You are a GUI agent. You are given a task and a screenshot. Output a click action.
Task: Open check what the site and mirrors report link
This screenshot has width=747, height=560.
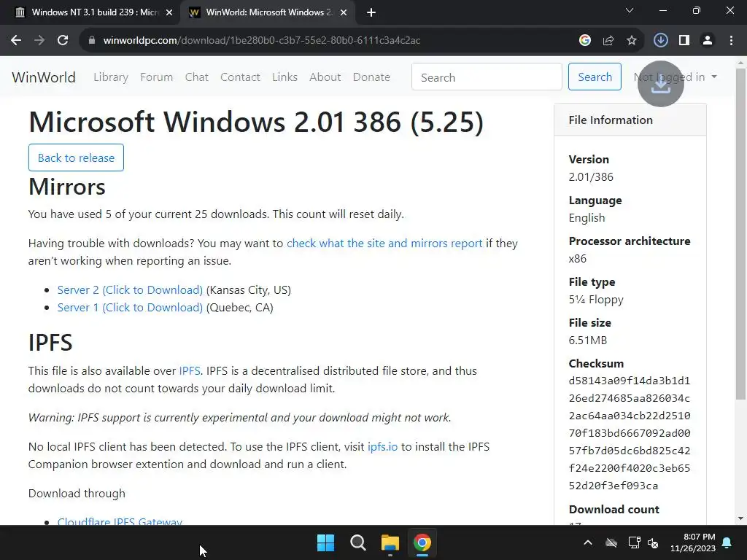coord(384,244)
